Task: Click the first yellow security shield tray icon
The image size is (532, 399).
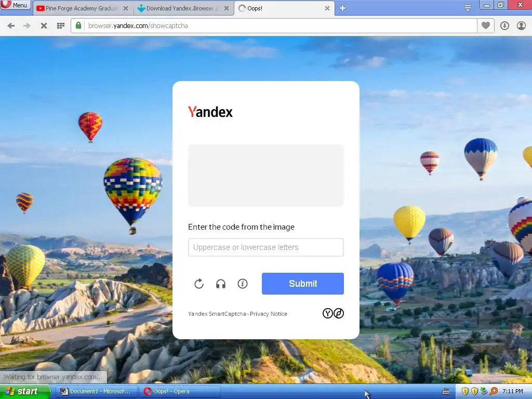Action: (465, 392)
